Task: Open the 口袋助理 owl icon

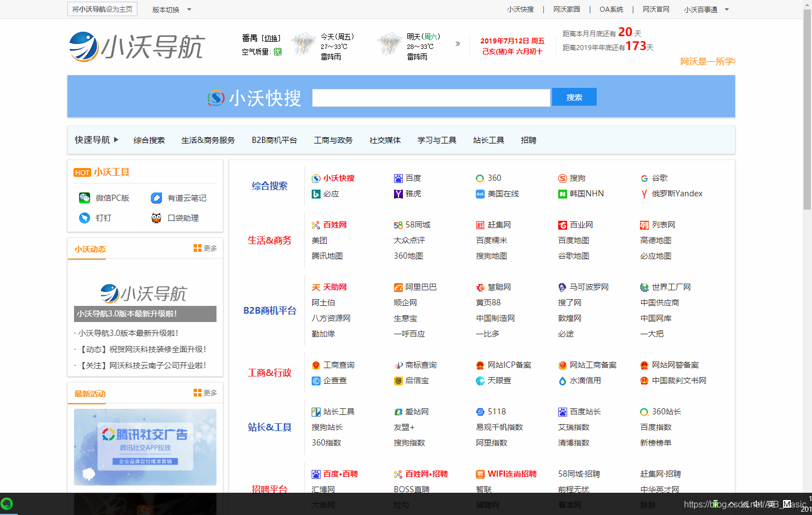Action: point(156,218)
